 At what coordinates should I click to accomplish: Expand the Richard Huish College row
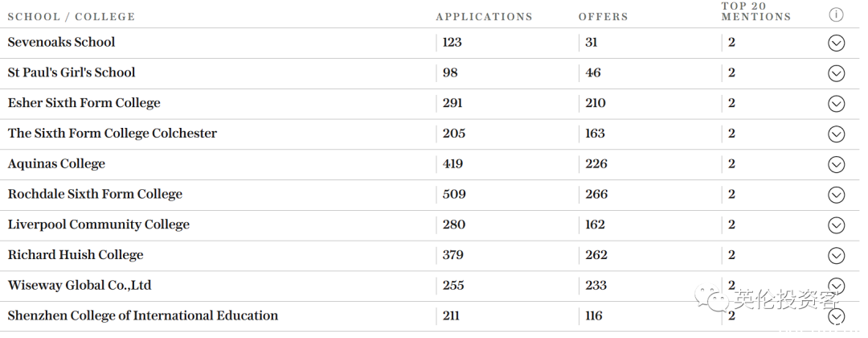pyautogui.click(x=836, y=255)
